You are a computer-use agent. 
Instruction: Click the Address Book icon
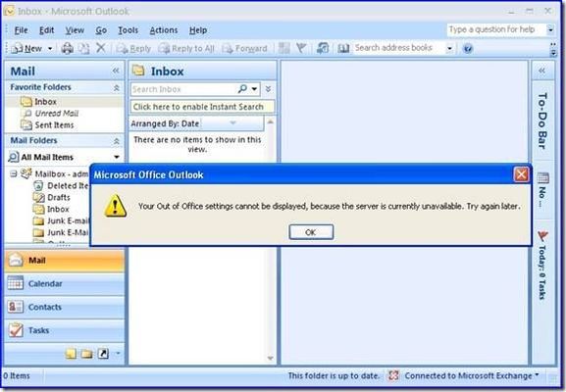tap(343, 48)
